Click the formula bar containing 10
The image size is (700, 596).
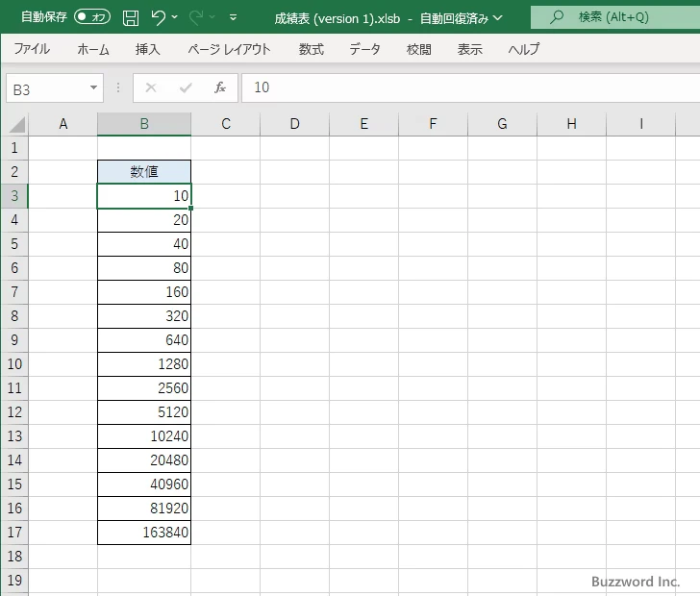pyautogui.click(x=470, y=87)
